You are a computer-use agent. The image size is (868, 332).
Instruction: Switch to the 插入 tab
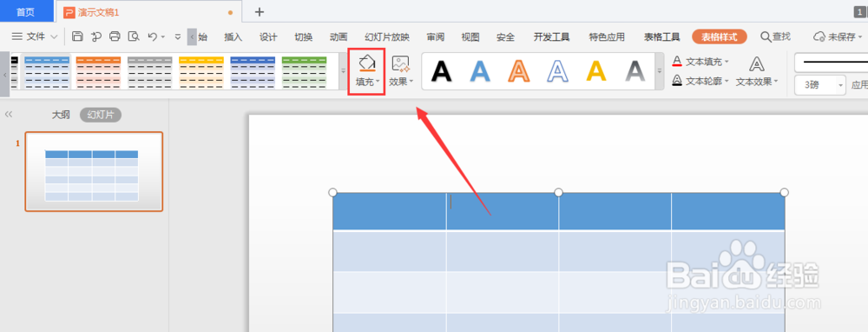233,37
